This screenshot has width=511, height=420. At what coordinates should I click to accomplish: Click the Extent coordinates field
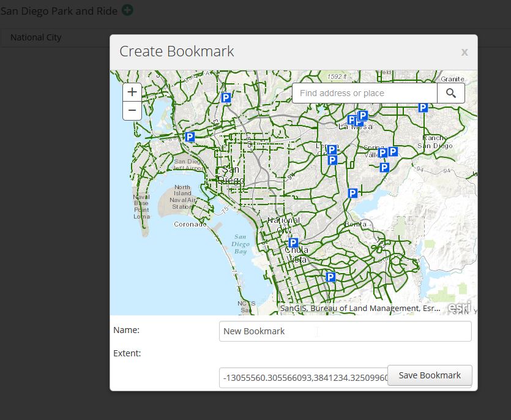coord(304,378)
